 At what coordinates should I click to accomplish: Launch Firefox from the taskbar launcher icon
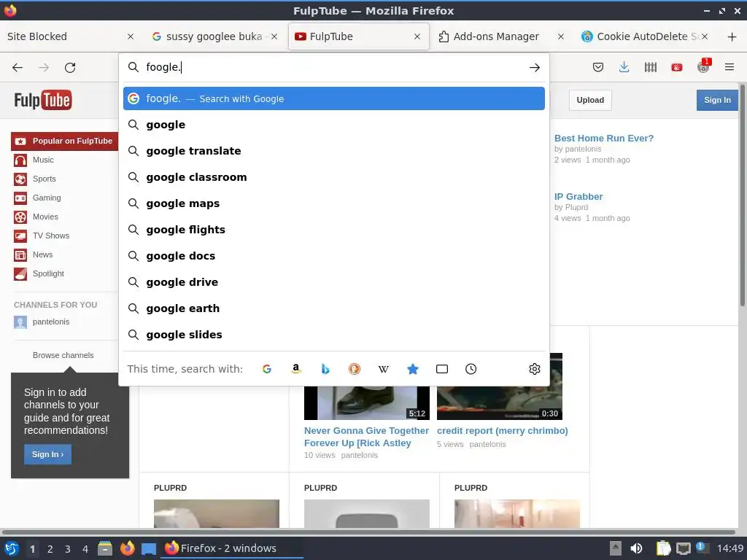pos(127,548)
